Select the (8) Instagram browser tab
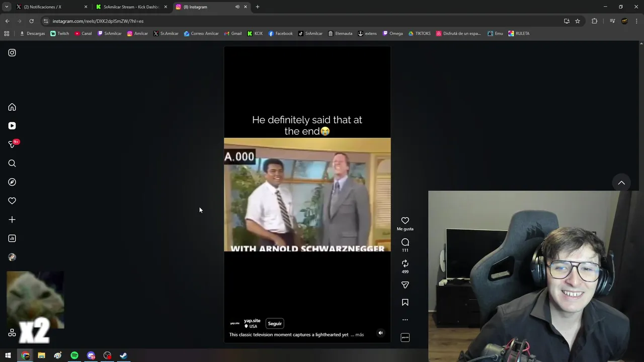644x362 pixels. coord(206,7)
